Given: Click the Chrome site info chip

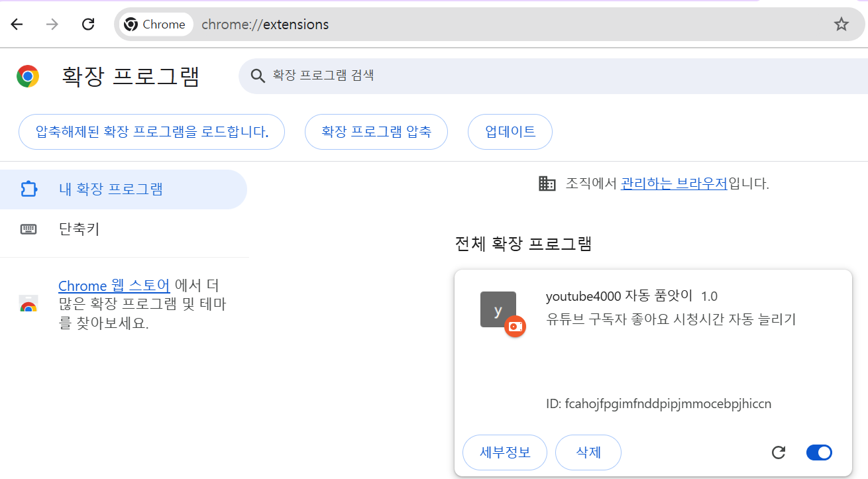Looking at the screenshot, I should click(156, 25).
